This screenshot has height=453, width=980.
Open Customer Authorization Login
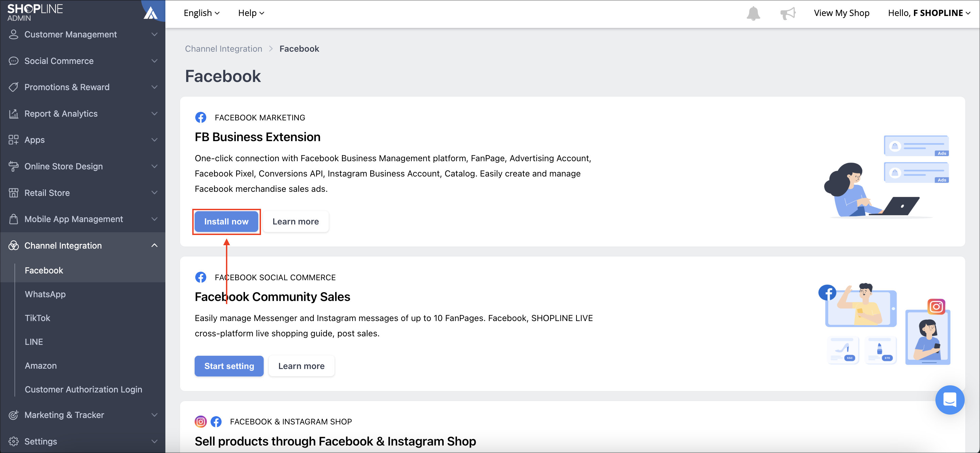(x=83, y=389)
